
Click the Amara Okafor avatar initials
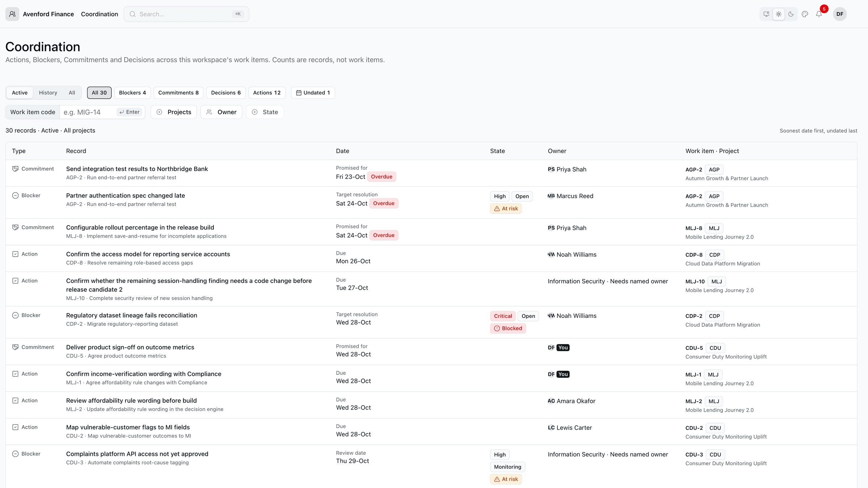[551, 401]
